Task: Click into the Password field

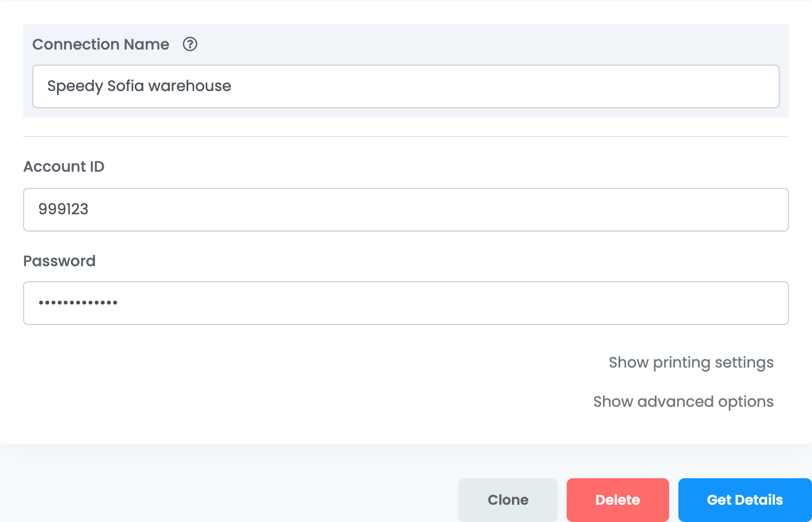Action: [x=406, y=303]
